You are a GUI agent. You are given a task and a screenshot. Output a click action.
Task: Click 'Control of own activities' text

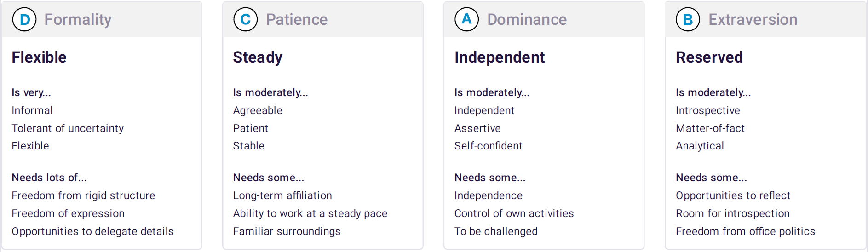[x=514, y=213]
